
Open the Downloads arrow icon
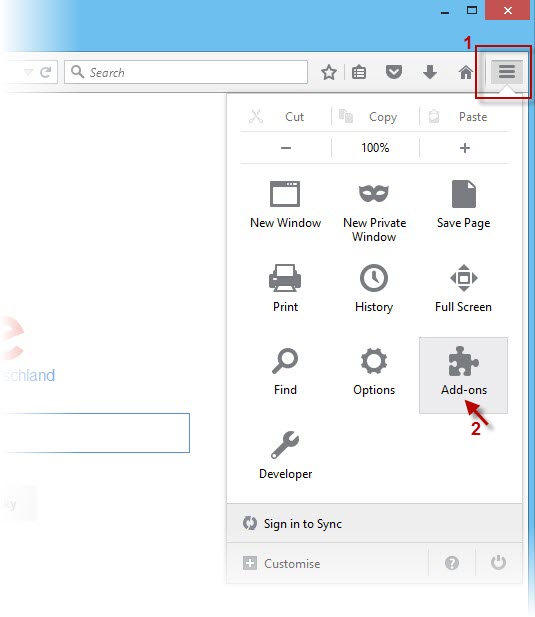click(x=430, y=72)
